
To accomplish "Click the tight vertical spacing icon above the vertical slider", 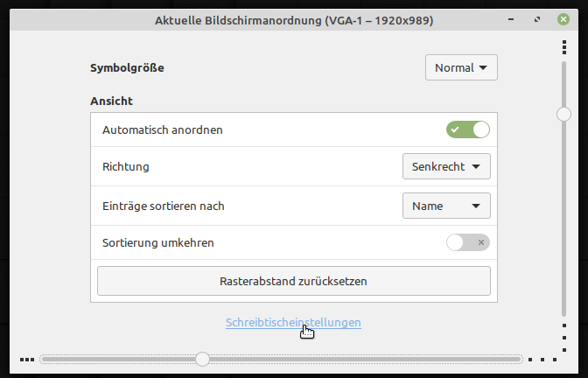I will click(x=564, y=45).
